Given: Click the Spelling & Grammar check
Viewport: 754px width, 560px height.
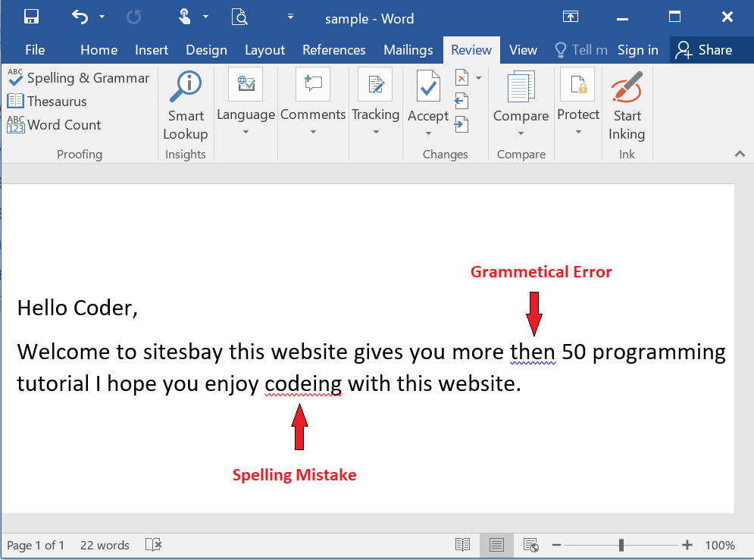Looking at the screenshot, I should 79,78.
